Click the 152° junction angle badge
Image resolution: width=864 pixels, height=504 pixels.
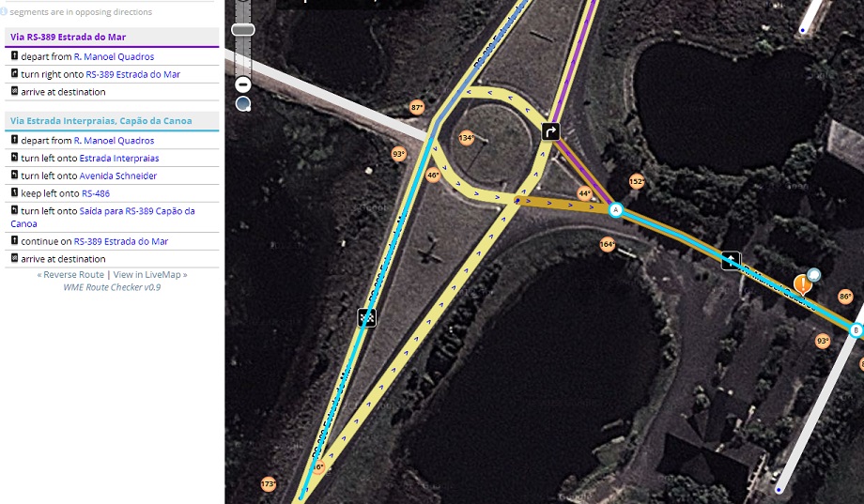(x=637, y=181)
